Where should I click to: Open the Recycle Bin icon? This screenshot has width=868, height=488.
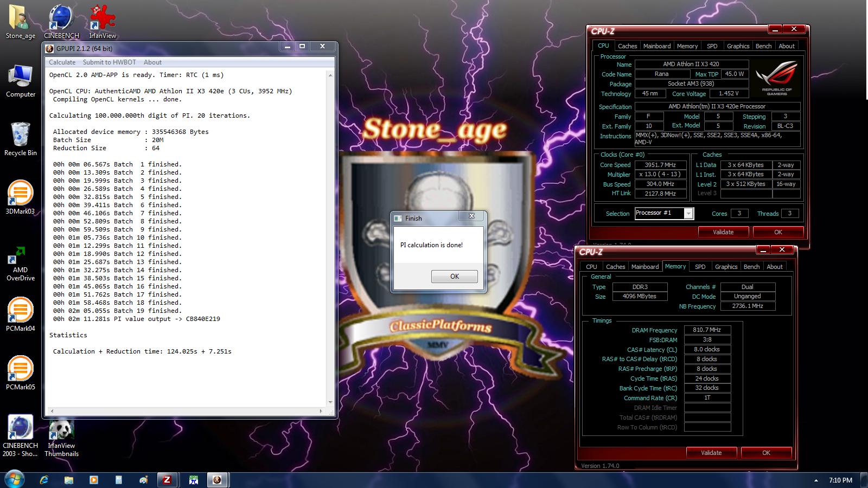click(x=21, y=139)
